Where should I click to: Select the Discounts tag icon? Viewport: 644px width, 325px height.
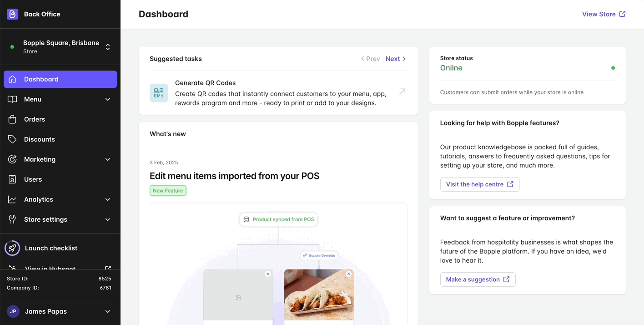click(12, 139)
